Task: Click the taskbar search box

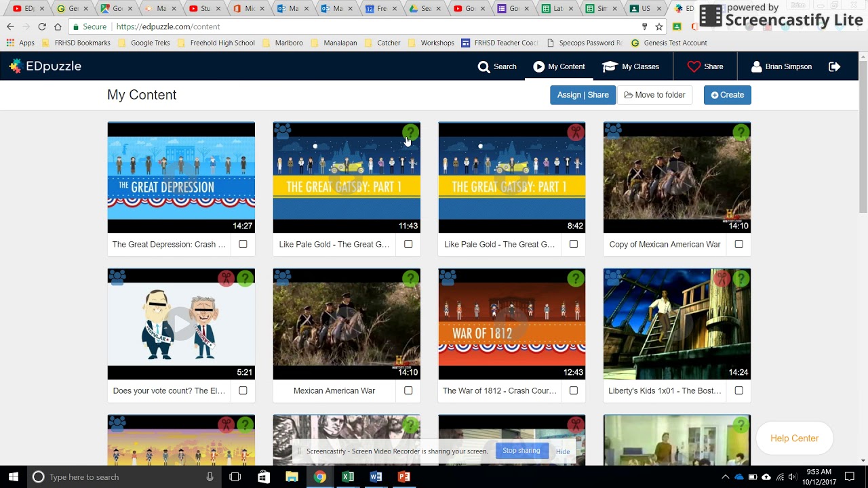Action: point(124,477)
